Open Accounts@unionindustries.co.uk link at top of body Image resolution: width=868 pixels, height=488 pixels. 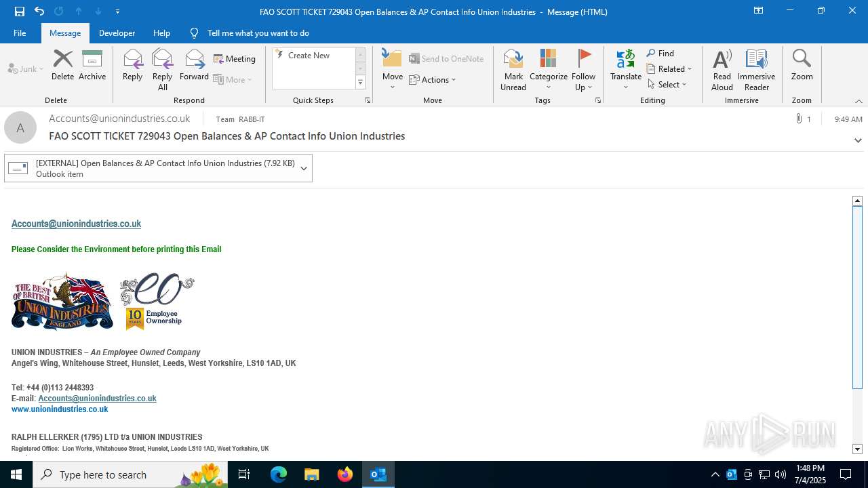(x=76, y=224)
